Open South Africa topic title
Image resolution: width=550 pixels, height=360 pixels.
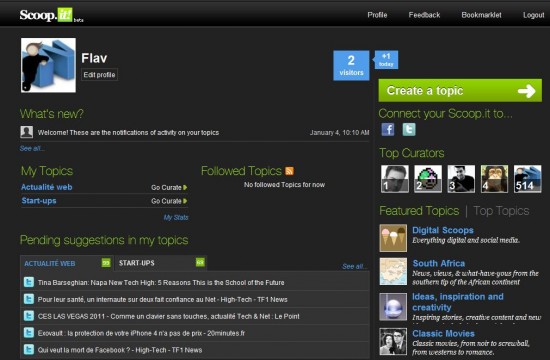(439, 263)
